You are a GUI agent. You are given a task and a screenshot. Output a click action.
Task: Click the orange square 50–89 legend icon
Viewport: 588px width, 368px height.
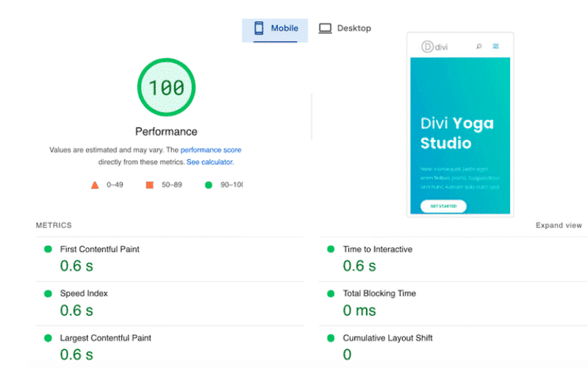(x=150, y=185)
